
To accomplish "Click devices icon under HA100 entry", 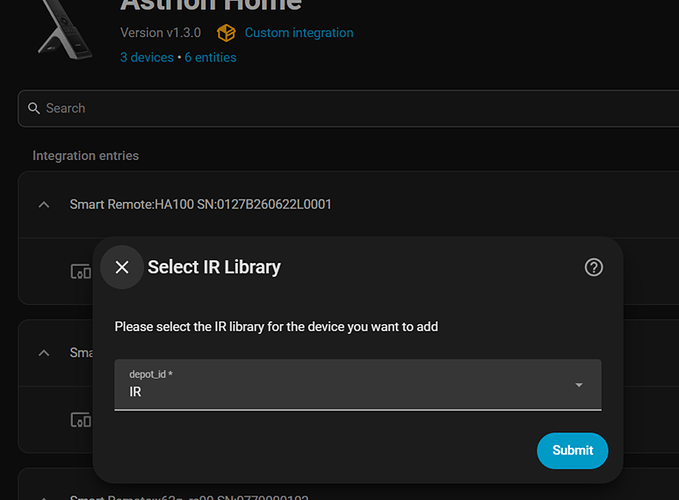I will [x=81, y=271].
